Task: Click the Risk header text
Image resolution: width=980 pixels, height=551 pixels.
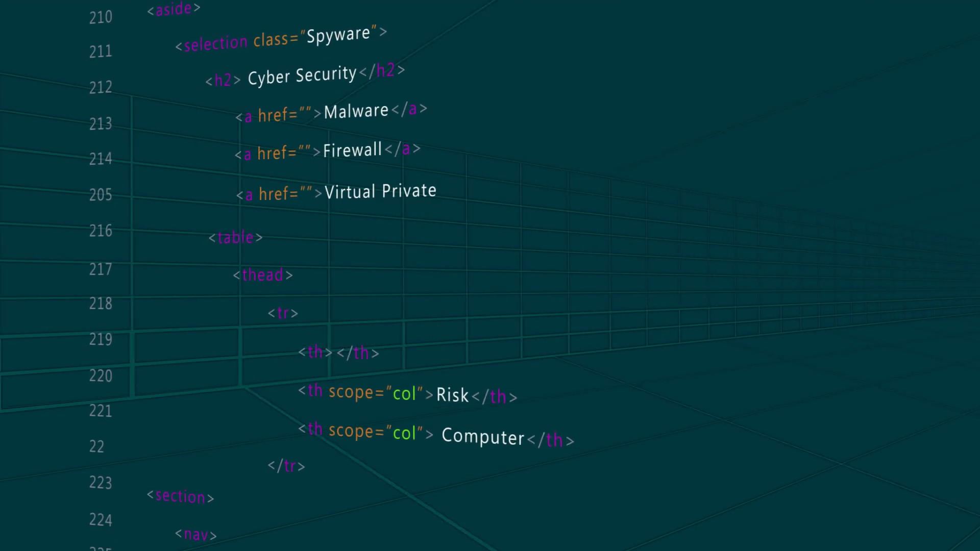Action: (x=452, y=395)
